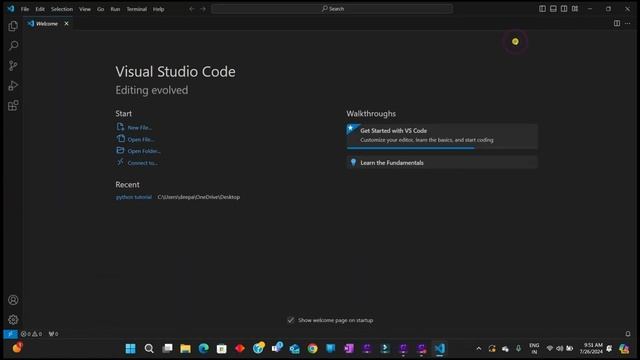This screenshot has width=640, height=360.
Task: Open the Source Control view
Action: tap(13, 65)
